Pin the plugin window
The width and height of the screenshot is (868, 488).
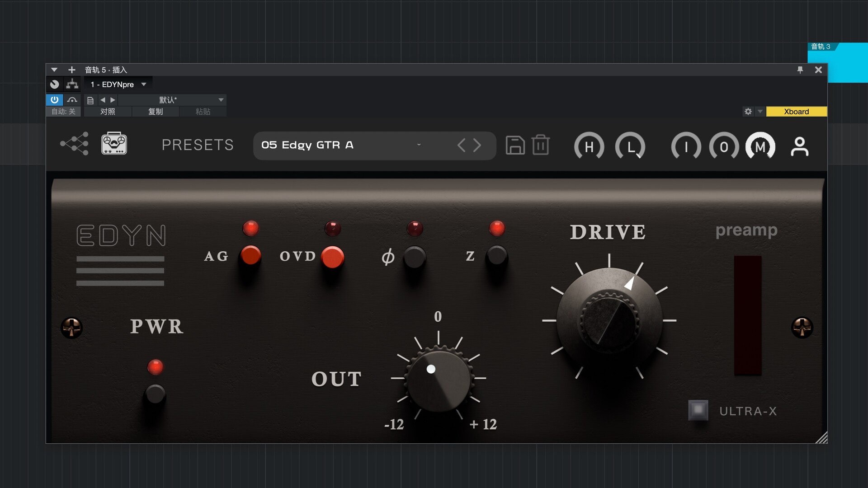(x=800, y=70)
